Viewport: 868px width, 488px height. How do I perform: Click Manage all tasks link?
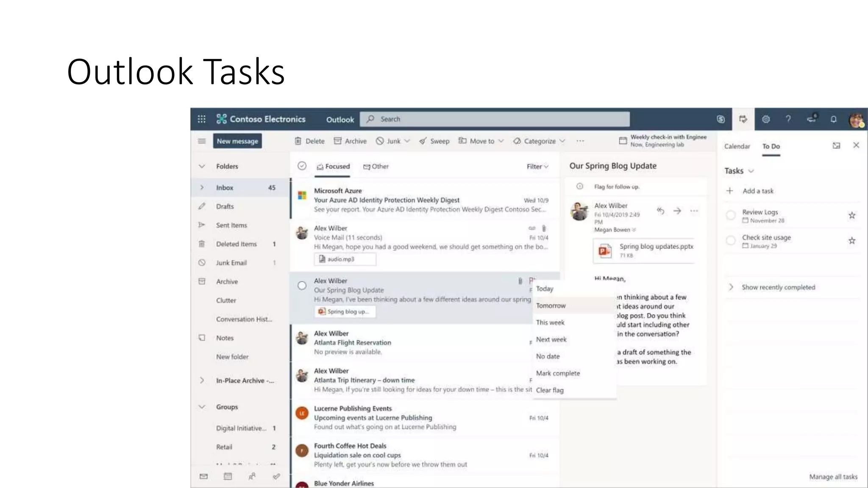833,477
